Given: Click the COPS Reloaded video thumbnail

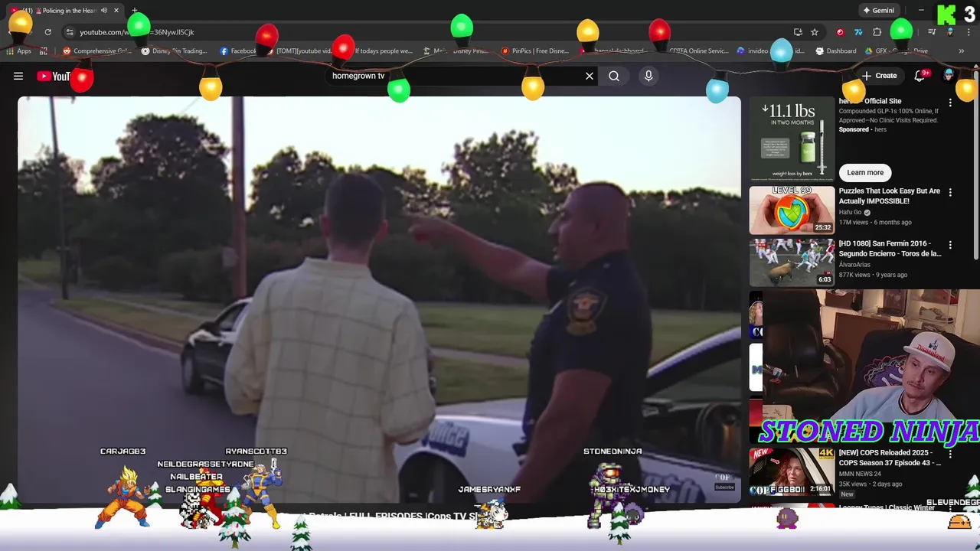Looking at the screenshot, I should (x=792, y=471).
